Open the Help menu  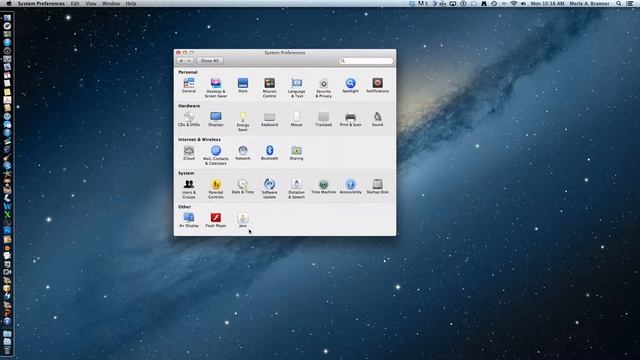point(131,3)
